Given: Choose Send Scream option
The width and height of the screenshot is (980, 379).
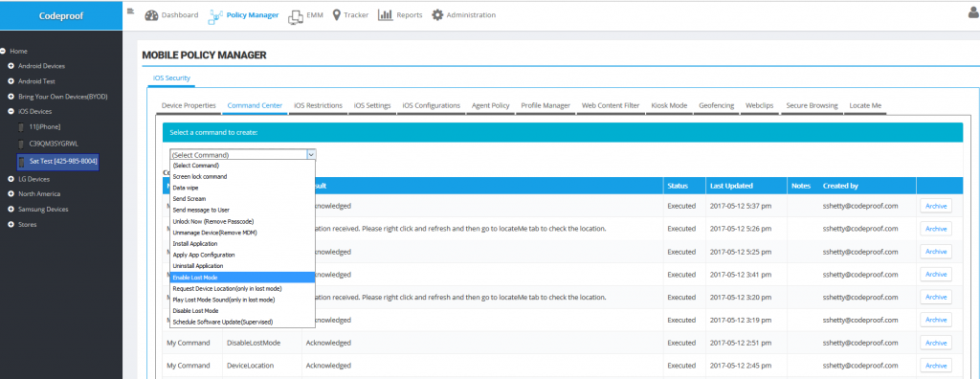Looking at the screenshot, I should [x=242, y=199].
